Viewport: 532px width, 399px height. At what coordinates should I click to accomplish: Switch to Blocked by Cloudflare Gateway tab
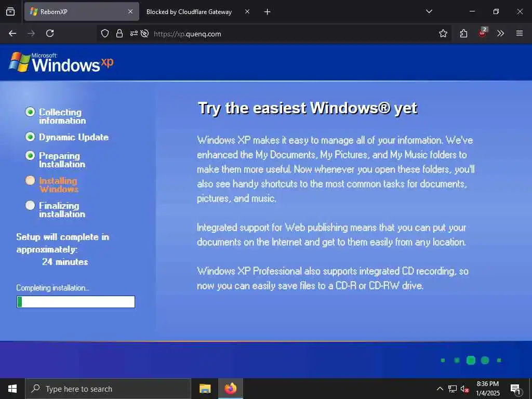point(189,12)
